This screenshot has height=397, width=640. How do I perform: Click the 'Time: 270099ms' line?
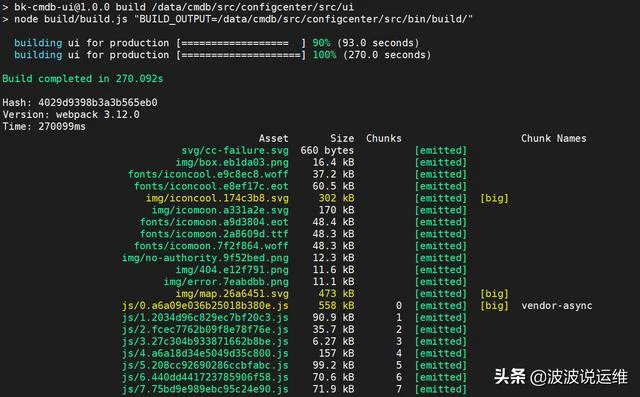click(44, 126)
